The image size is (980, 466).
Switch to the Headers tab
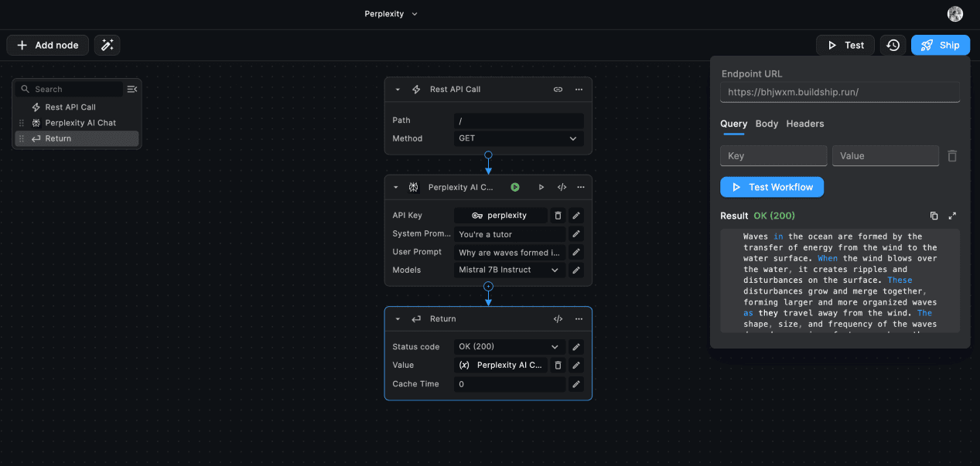coord(804,124)
